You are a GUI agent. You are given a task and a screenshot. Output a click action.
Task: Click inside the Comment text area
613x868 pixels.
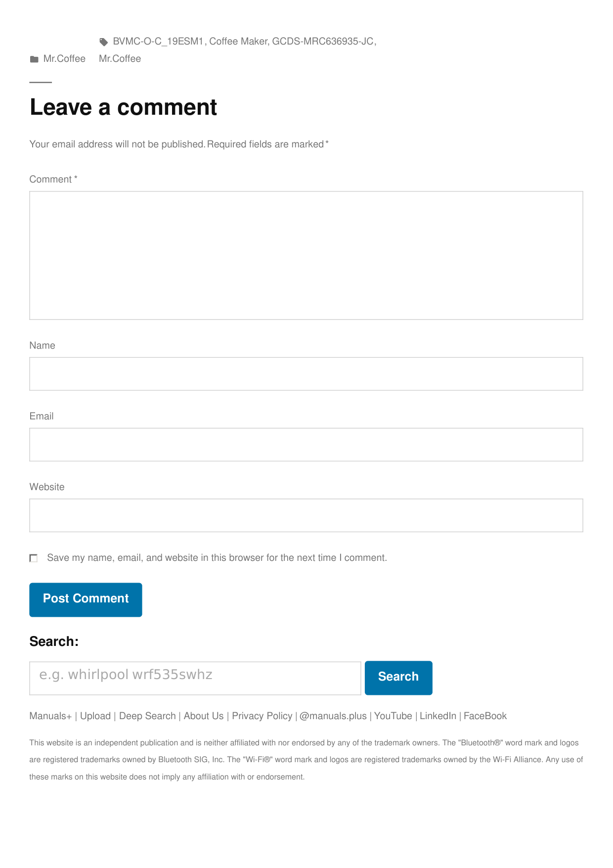pyautogui.click(x=306, y=255)
